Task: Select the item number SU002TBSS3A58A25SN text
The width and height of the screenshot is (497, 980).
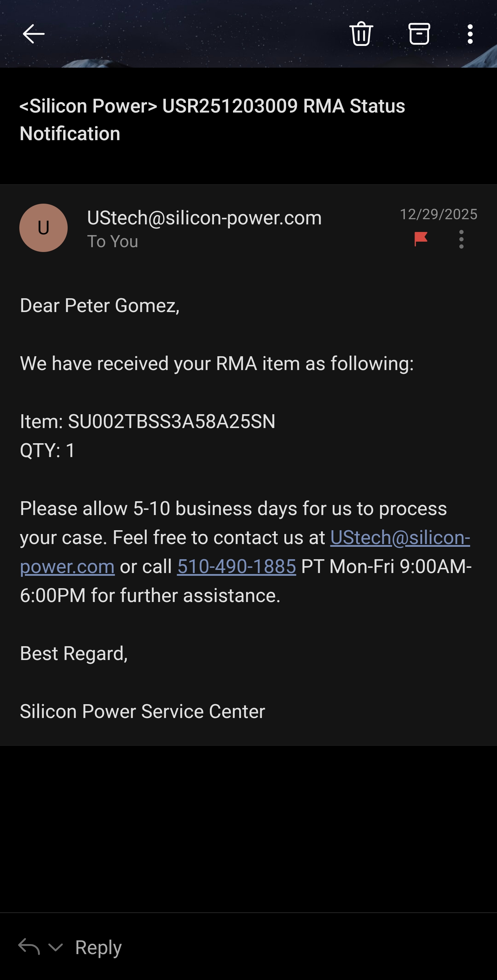Action: coord(171,421)
